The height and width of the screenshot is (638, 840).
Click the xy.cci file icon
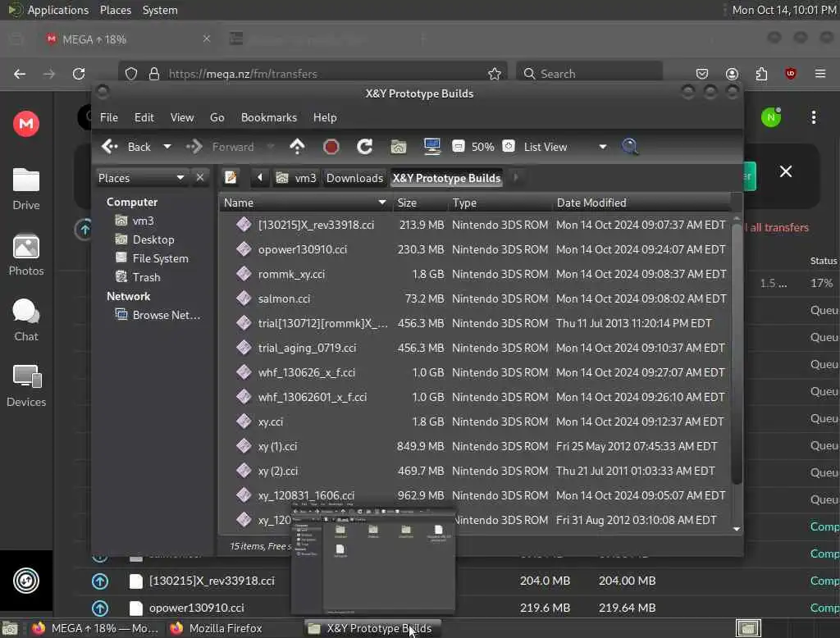click(x=244, y=421)
